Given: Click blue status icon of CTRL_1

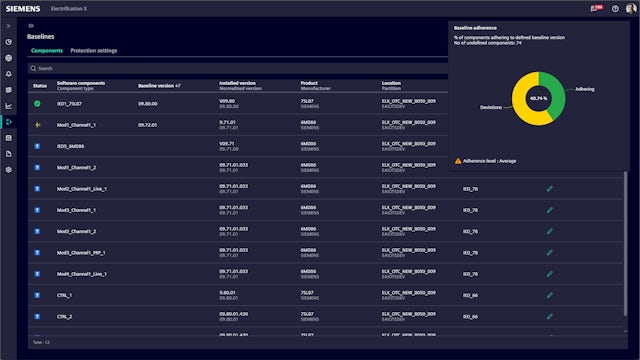Looking at the screenshot, I should 37,295.
